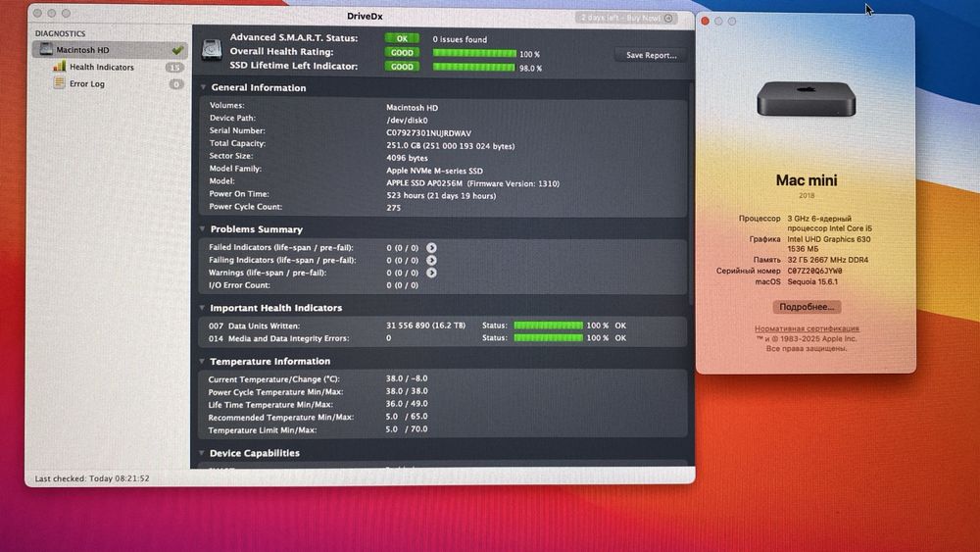Click the Macintosh HD drive icon in sidebar
Image resolution: width=980 pixels, height=552 pixels.
pyautogui.click(x=46, y=49)
